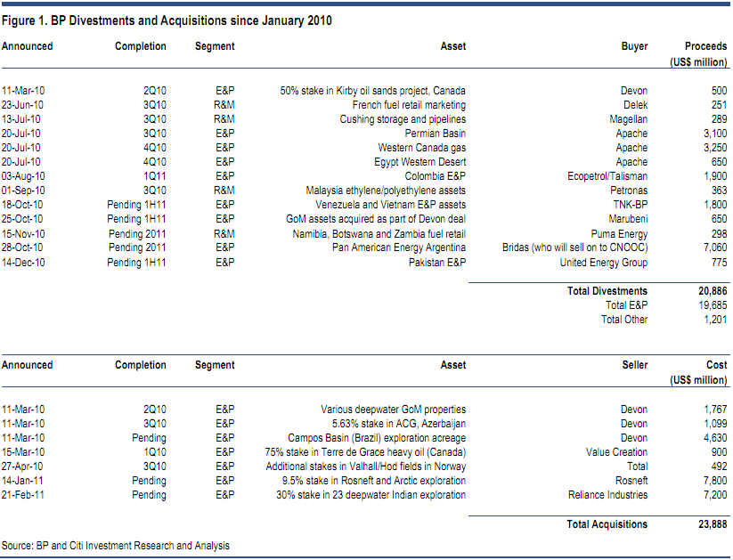Select 'TNK-BP' buyer cell
Viewport: 733px width, 560px height.
click(x=631, y=205)
